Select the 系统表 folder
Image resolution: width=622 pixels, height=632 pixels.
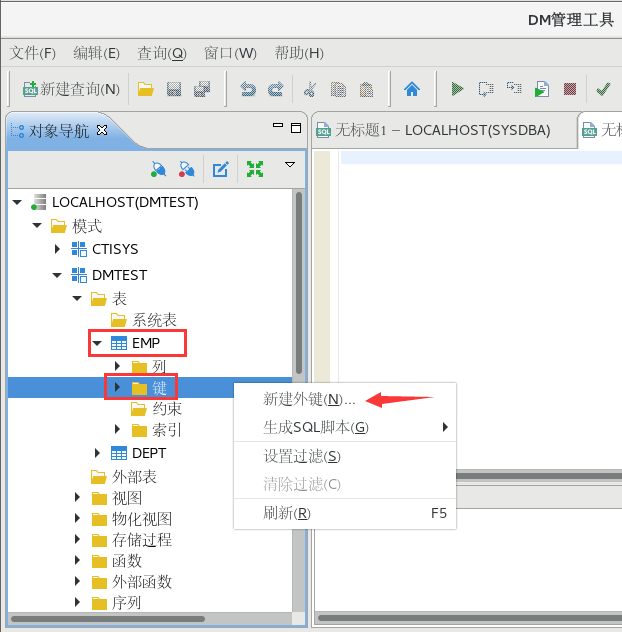pos(144,320)
